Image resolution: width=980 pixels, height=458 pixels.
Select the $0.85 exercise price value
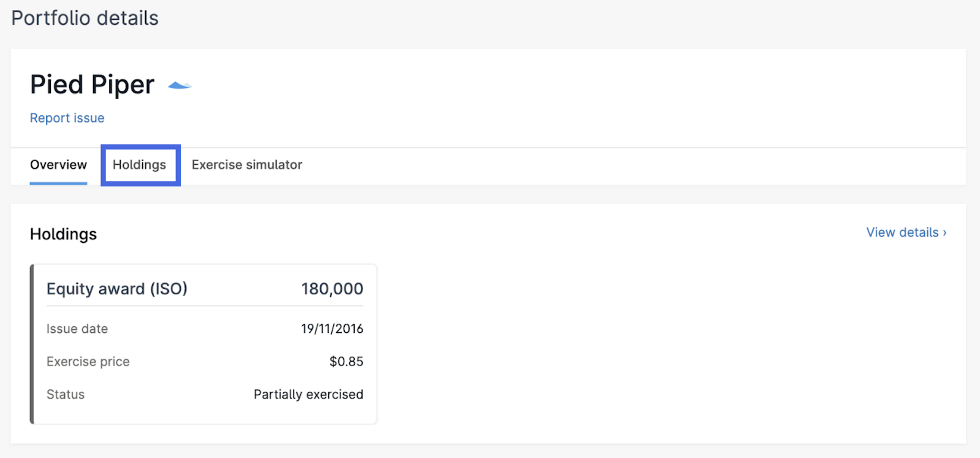[x=346, y=362]
